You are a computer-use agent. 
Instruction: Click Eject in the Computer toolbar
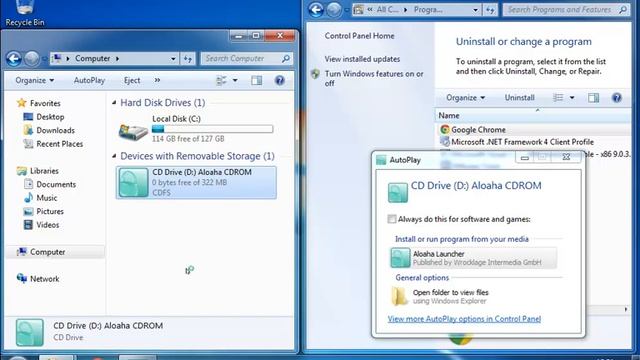(132, 80)
